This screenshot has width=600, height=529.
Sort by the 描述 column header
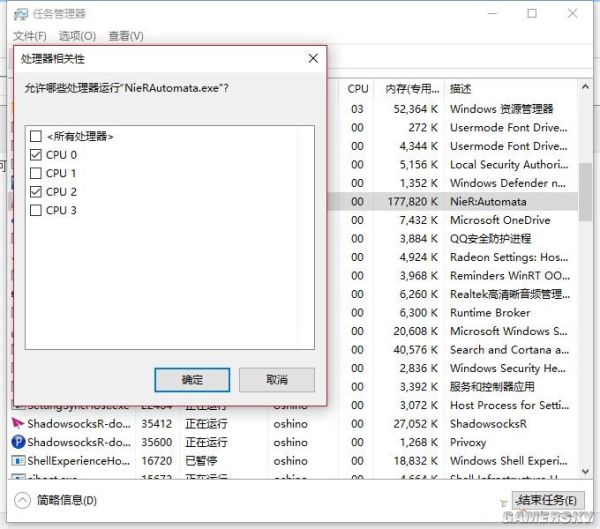click(461, 89)
